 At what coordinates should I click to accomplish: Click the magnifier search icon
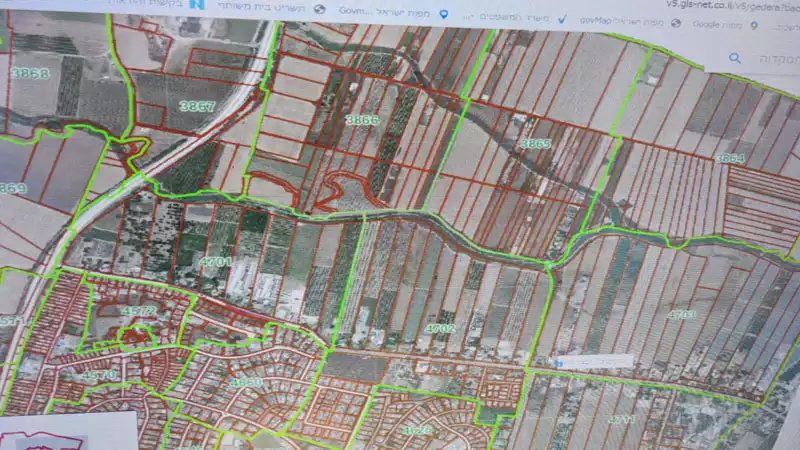click(x=735, y=59)
